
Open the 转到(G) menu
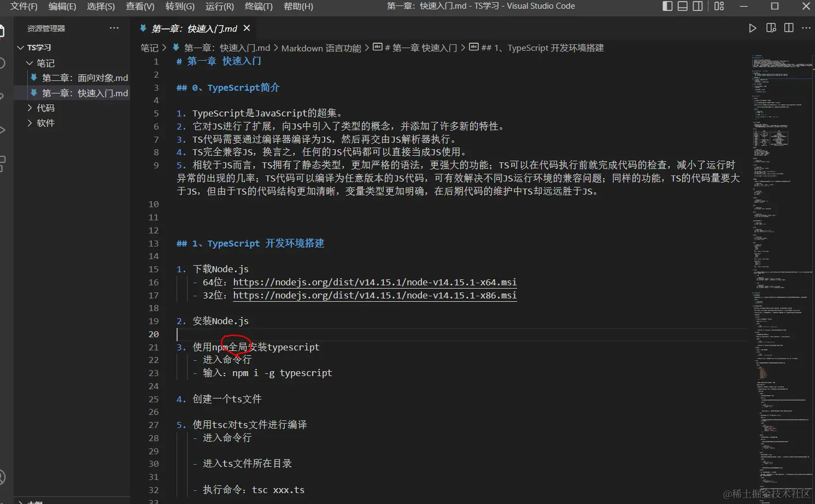point(180,6)
